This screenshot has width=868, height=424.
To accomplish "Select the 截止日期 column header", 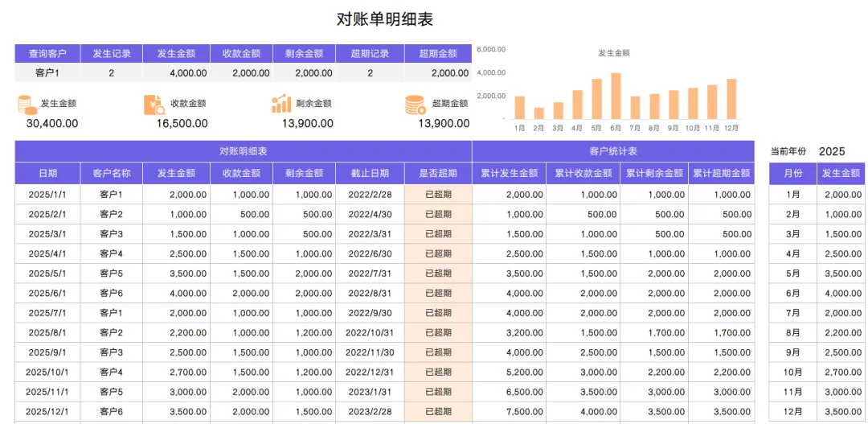I will (370, 174).
